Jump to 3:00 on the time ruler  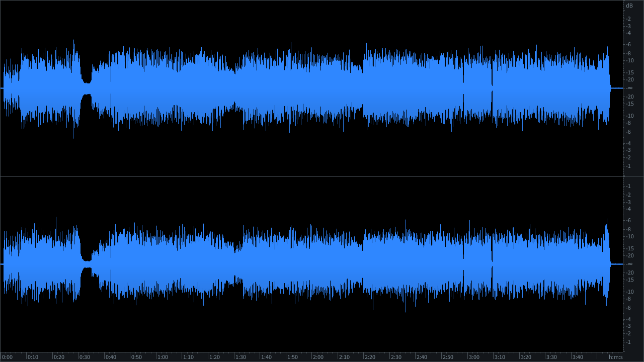pyautogui.click(x=473, y=357)
